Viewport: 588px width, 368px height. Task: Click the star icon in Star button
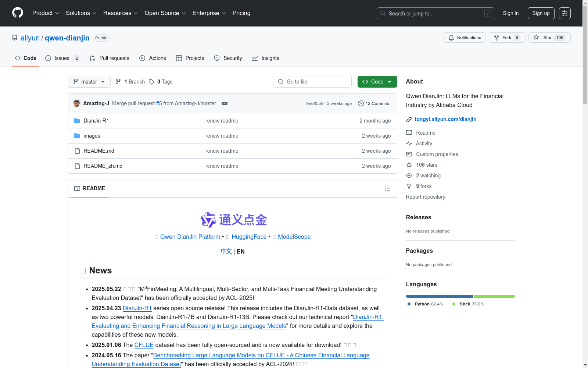pyautogui.click(x=536, y=38)
